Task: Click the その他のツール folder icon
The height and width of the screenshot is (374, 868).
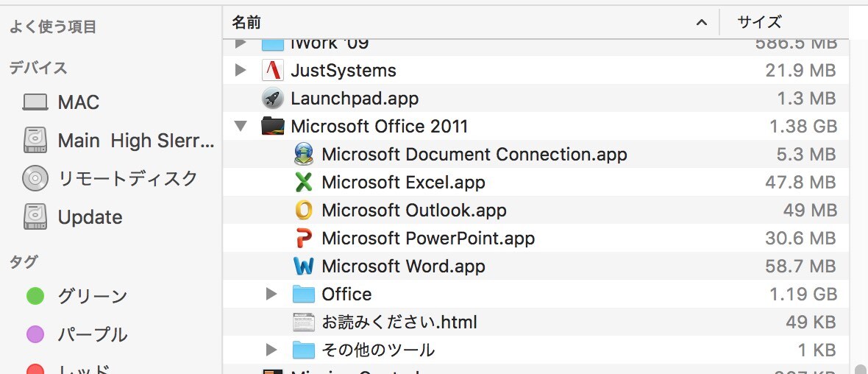Action: coord(303,350)
